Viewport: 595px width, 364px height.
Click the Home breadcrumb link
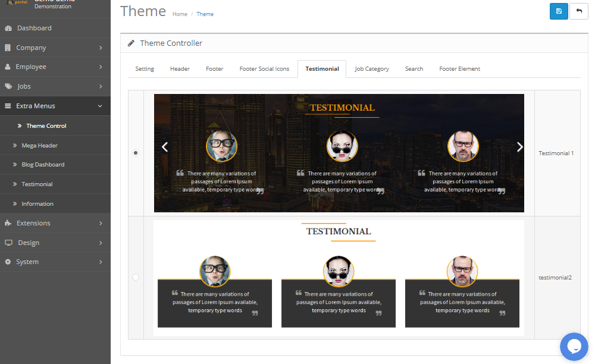point(180,14)
